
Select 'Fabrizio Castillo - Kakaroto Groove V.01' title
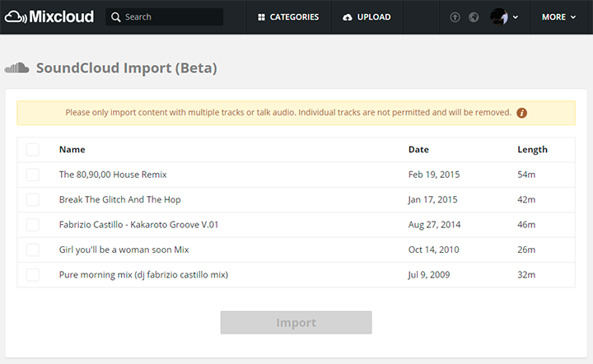click(x=138, y=225)
